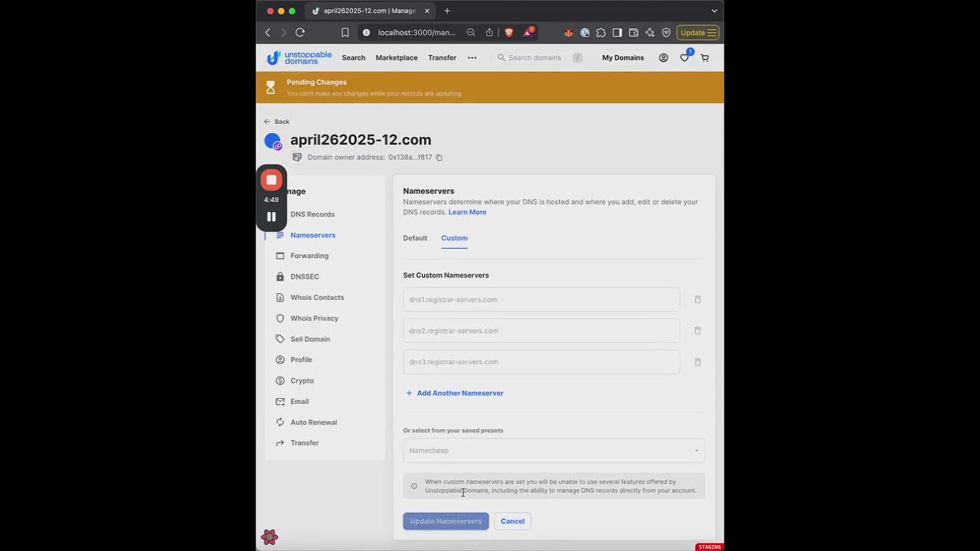Viewport: 980px width, 551px height.
Task: Open the Search menu item
Action: point(354,57)
